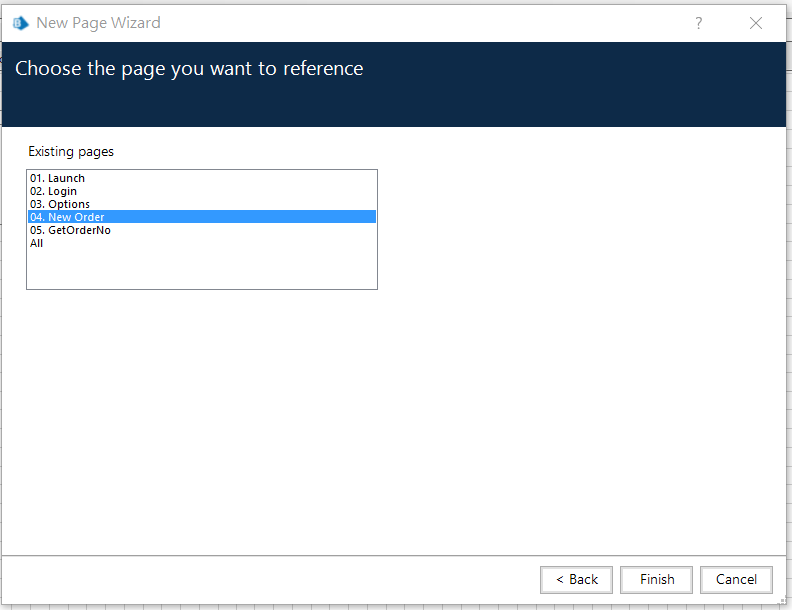Image resolution: width=792 pixels, height=610 pixels.
Task: Click Finish to complete the wizard
Action: [x=656, y=579]
